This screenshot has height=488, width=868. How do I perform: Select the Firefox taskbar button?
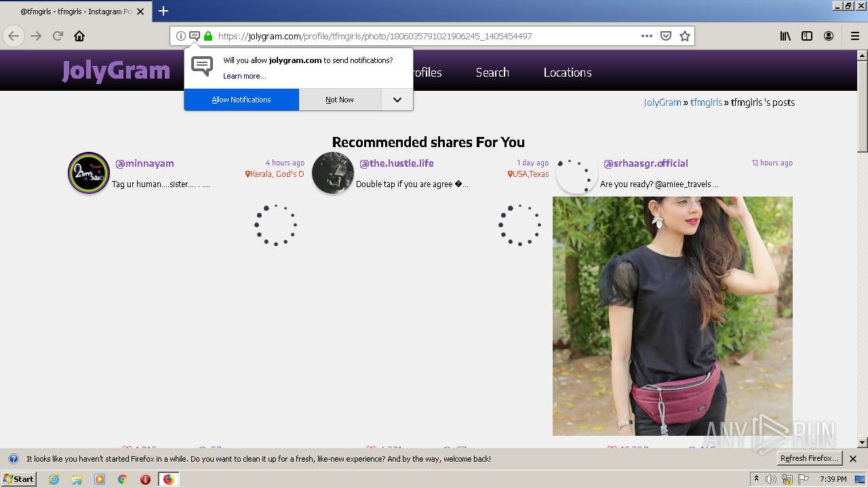(x=168, y=479)
